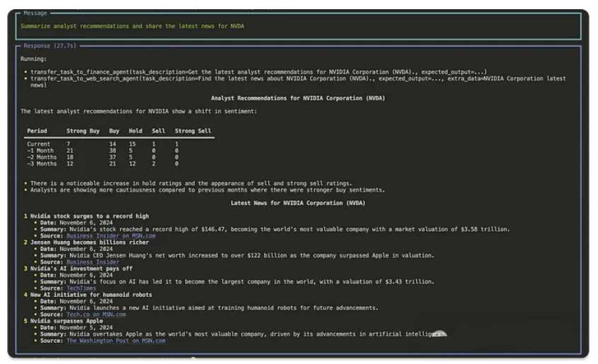Open the Business Insider source link for Jensen Huang
This screenshot has height=364, width=598.
(93, 262)
